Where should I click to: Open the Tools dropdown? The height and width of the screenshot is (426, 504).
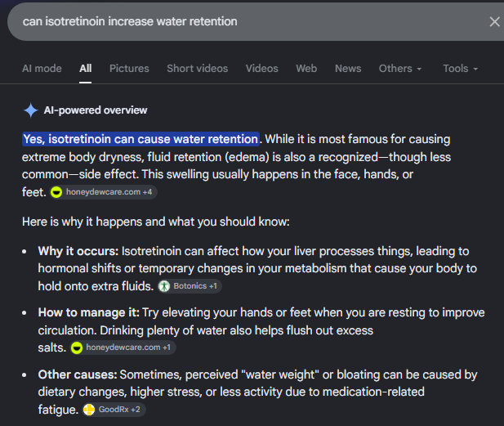[460, 69]
